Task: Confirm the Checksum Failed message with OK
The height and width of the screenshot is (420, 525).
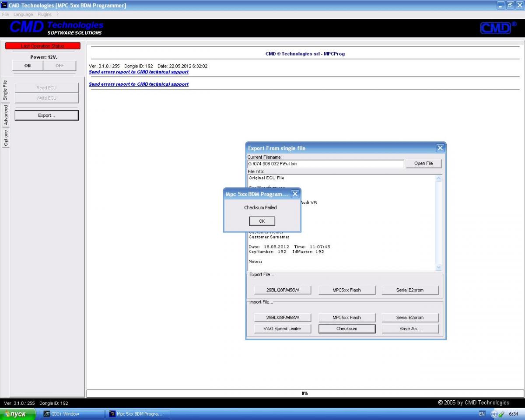Action: click(x=262, y=221)
